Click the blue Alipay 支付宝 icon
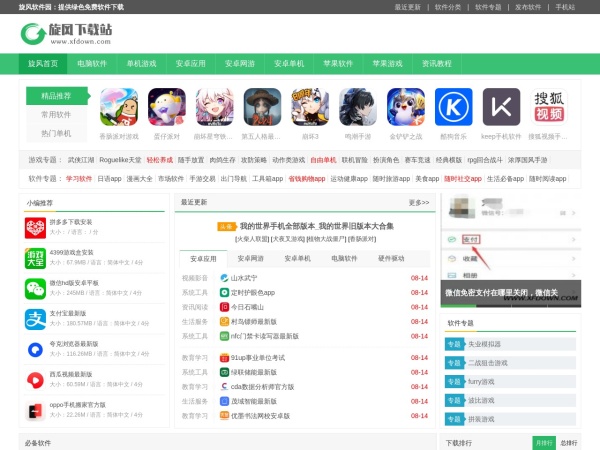 (x=36, y=319)
